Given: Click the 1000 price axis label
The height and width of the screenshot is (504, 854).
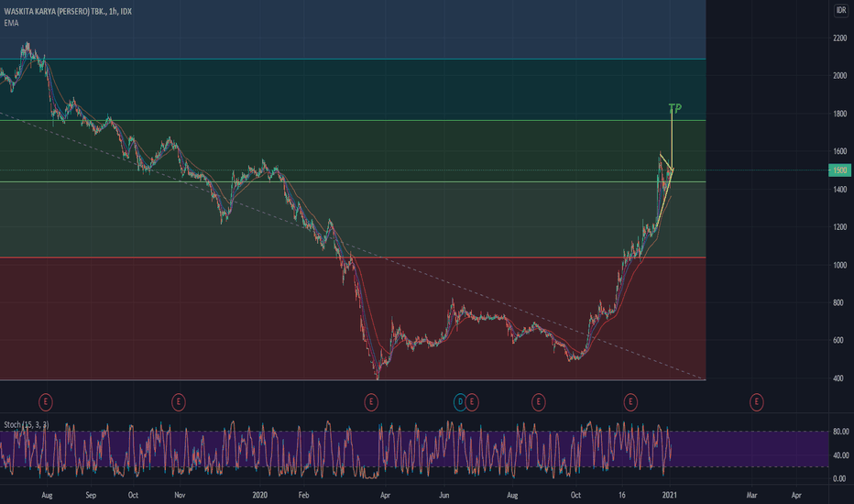Looking at the screenshot, I should pyautogui.click(x=840, y=266).
